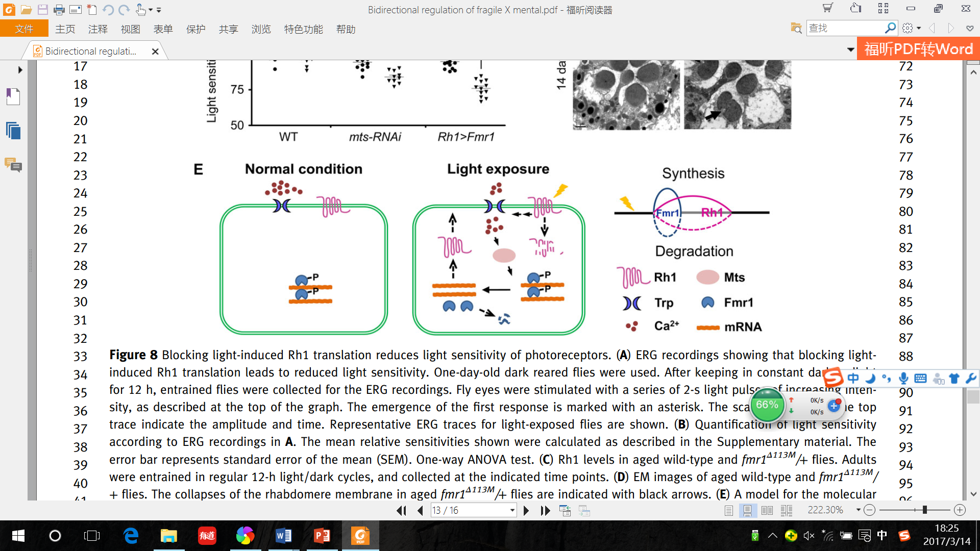The image size is (980, 551).
Task: Switch to the 视图 ribbon tab
Action: click(x=131, y=29)
